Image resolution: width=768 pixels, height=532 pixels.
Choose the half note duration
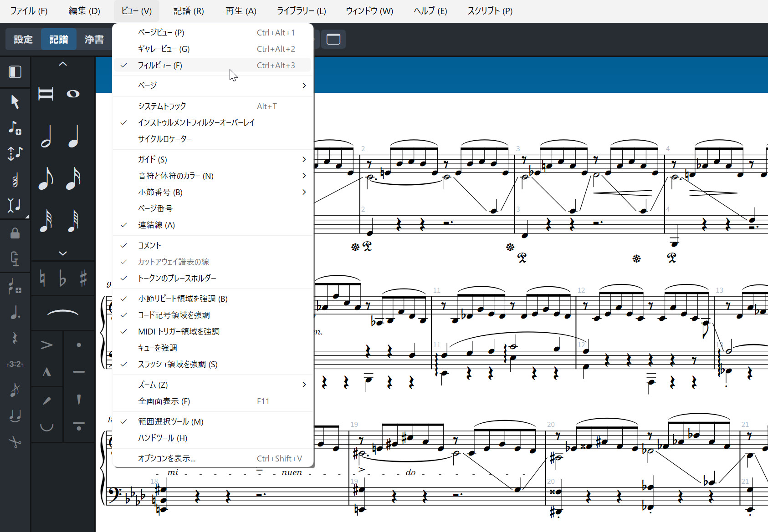point(46,136)
